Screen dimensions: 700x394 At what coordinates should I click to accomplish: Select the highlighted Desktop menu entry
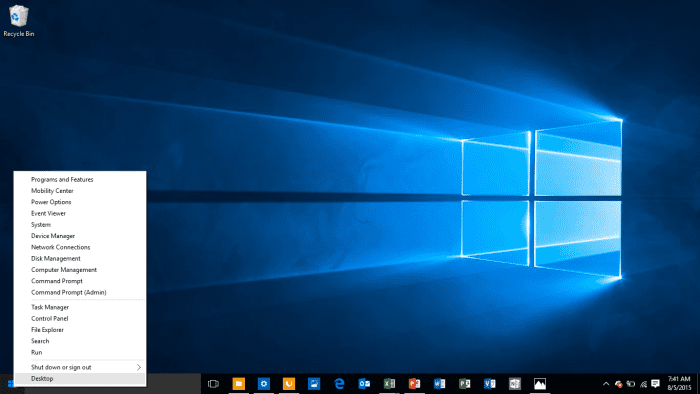pos(80,378)
